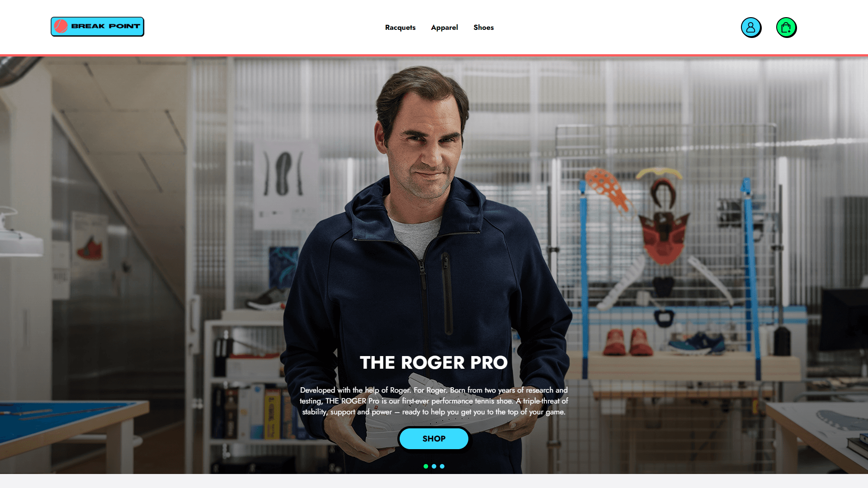Open the user account profile icon
Image resolution: width=868 pixels, height=488 pixels.
(x=751, y=28)
